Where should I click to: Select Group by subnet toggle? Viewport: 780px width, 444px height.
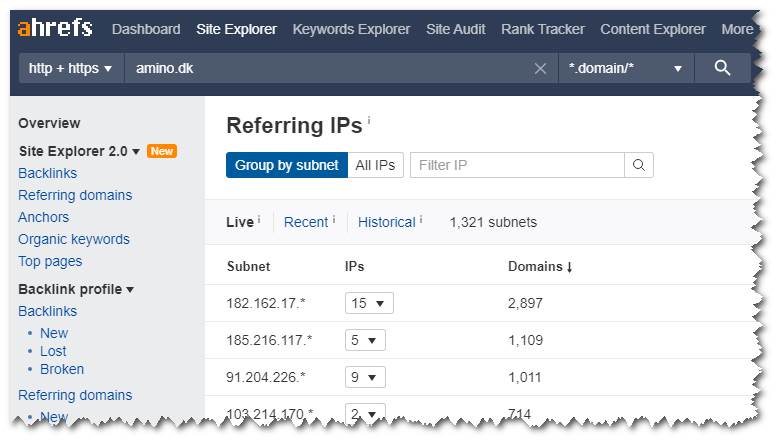tap(286, 165)
